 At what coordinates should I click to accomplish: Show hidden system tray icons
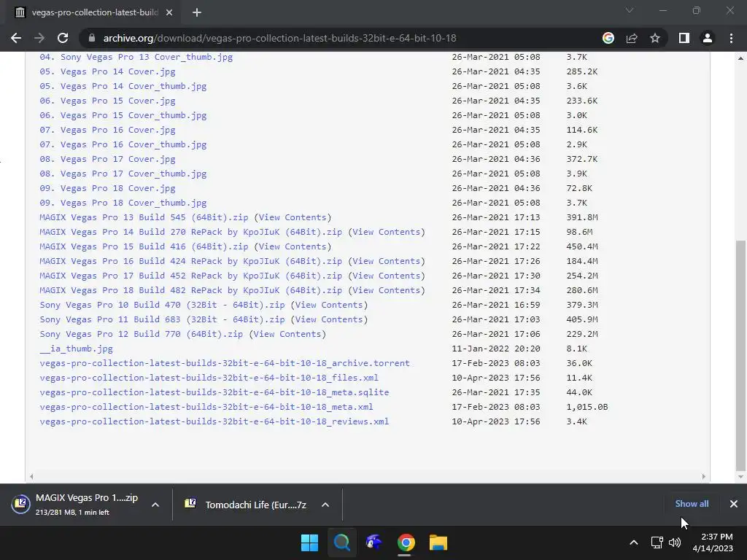pos(634,542)
